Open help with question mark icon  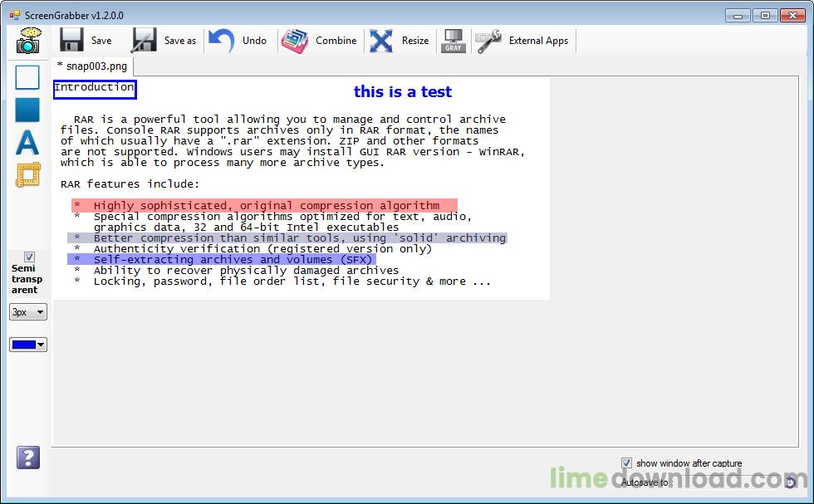pos(28,458)
